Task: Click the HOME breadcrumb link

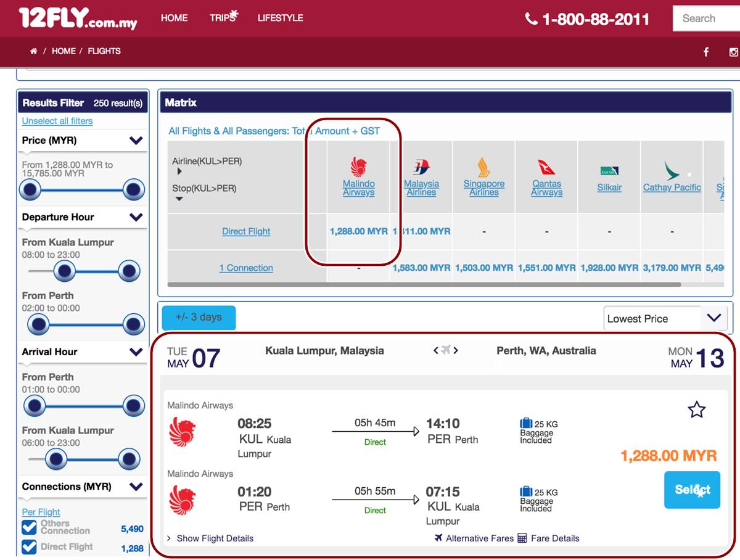Action: (x=64, y=51)
